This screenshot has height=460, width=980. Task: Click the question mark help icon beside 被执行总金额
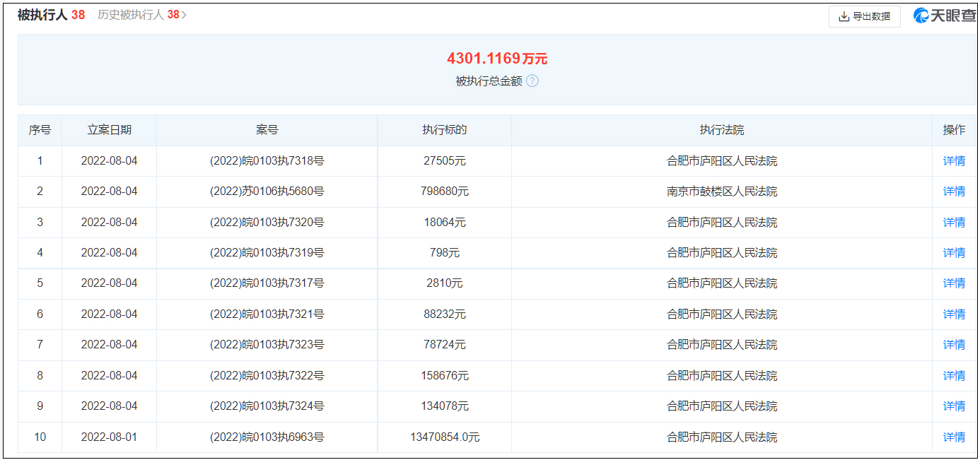[x=532, y=81]
